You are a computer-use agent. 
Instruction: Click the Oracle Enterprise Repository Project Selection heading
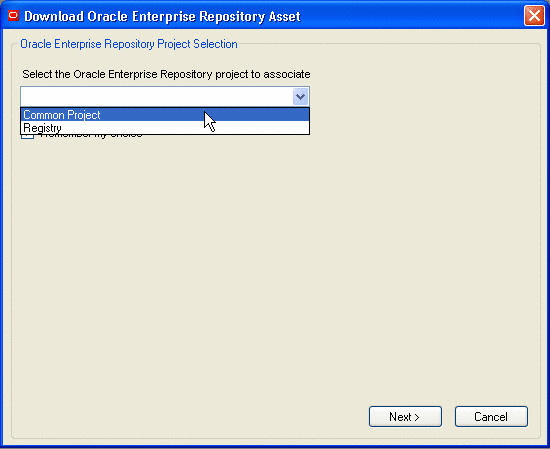pos(129,44)
